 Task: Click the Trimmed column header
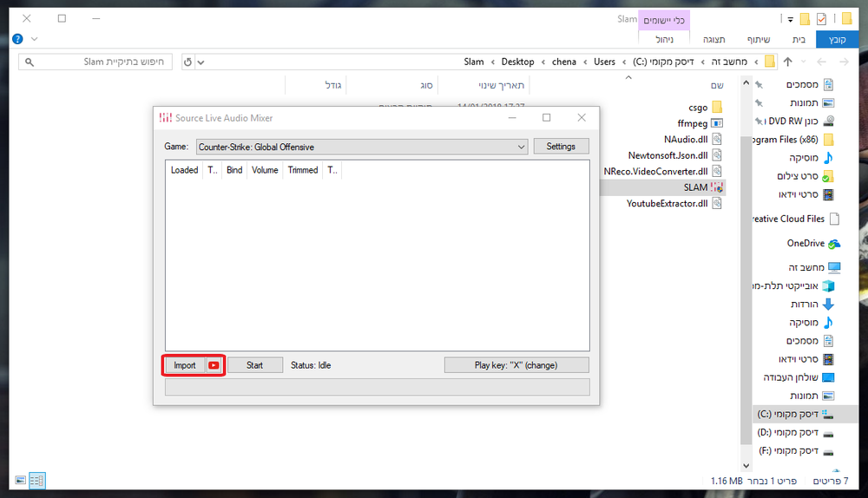coord(303,170)
